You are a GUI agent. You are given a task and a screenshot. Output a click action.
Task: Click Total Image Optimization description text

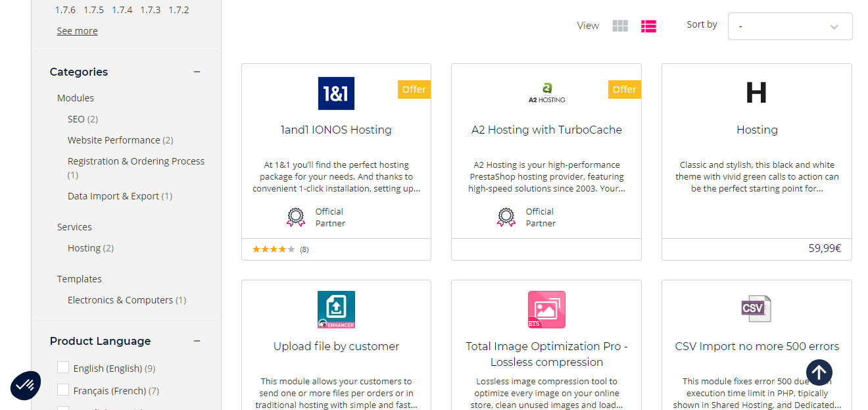tap(546, 393)
